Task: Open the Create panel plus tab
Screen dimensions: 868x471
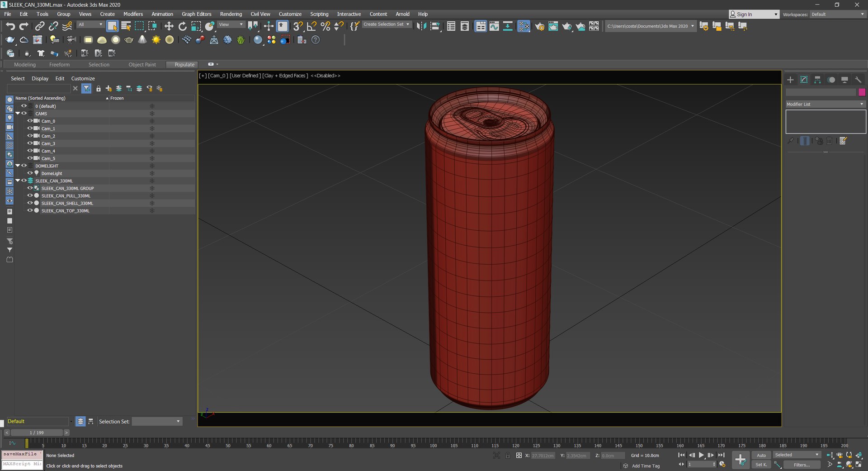Action: [790, 80]
